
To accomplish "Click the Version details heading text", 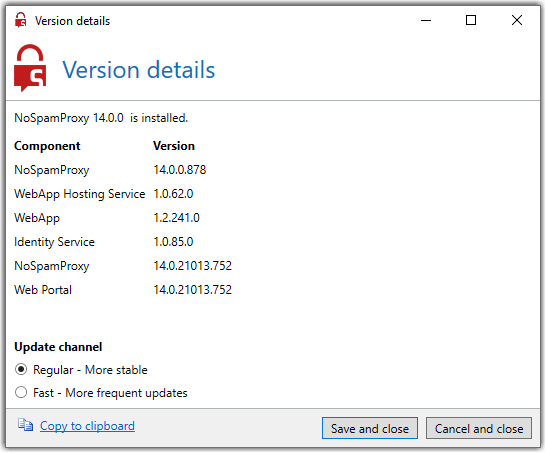I will pyautogui.click(x=139, y=70).
